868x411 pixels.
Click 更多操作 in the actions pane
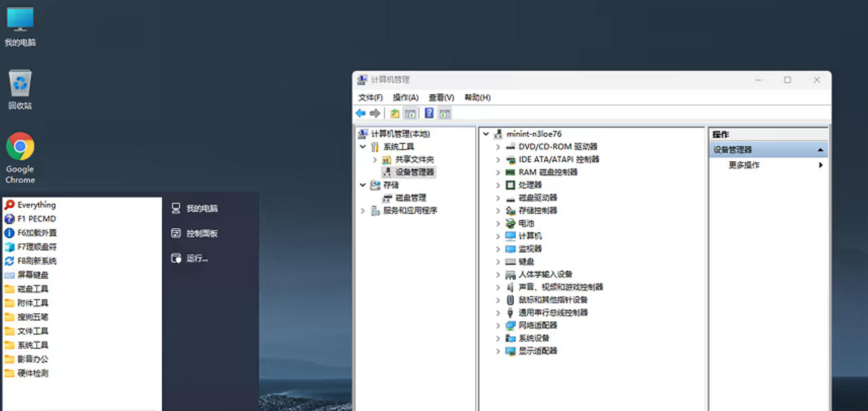click(744, 165)
